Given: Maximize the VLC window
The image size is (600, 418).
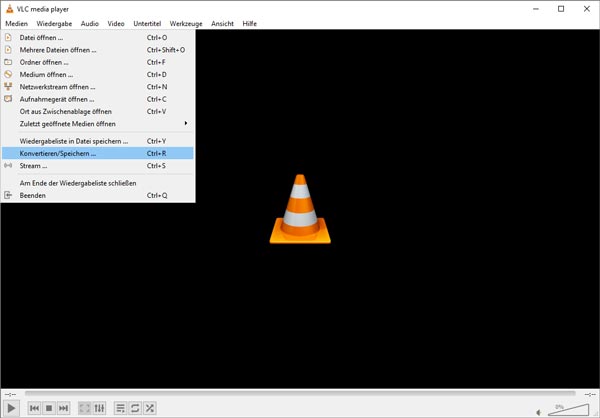Looking at the screenshot, I should point(561,9).
